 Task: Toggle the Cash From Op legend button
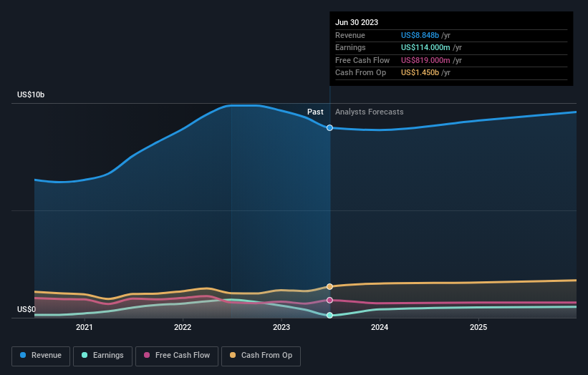261,356
